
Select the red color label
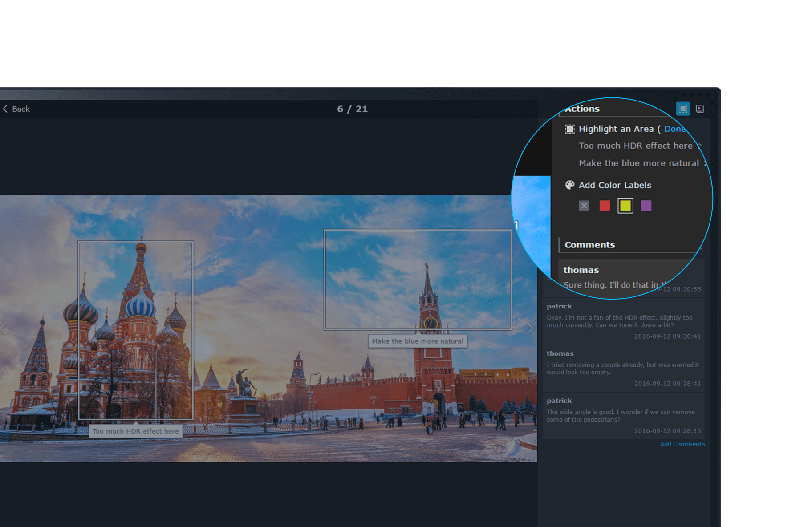coord(604,206)
